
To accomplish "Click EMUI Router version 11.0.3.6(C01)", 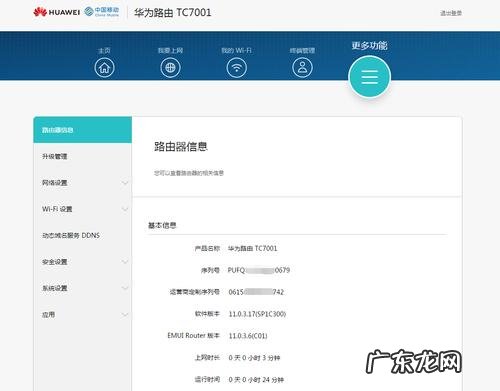I will (248, 336).
